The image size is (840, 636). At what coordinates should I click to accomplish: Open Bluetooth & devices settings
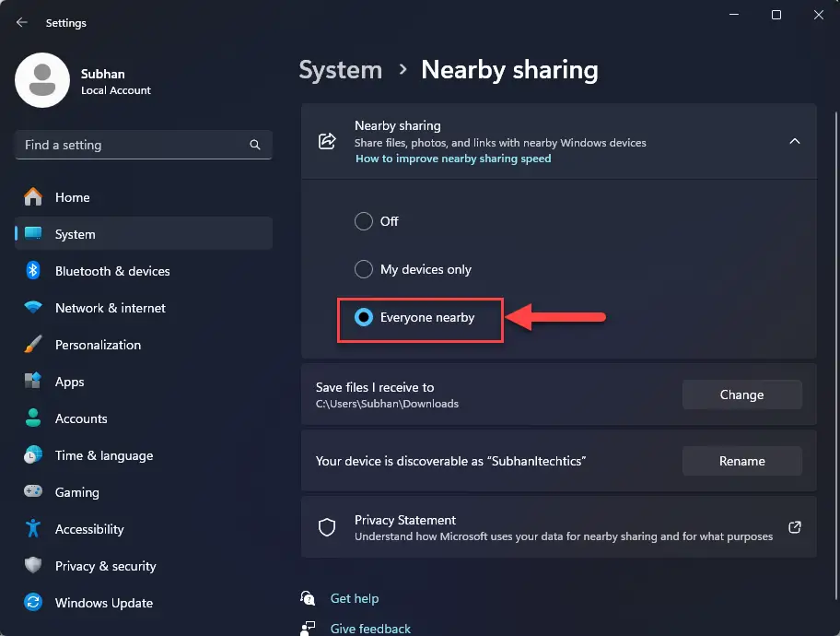(x=111, y=271)
